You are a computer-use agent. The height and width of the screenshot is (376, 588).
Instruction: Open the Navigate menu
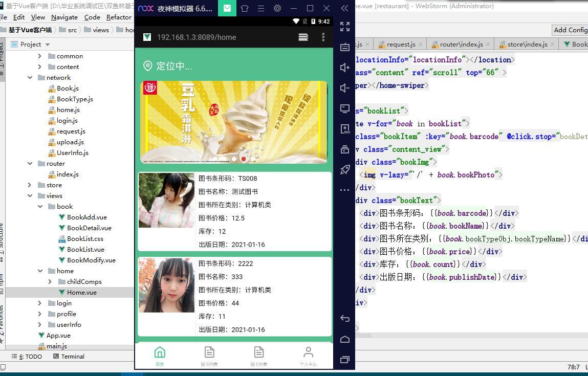click(x=64, y=17)
